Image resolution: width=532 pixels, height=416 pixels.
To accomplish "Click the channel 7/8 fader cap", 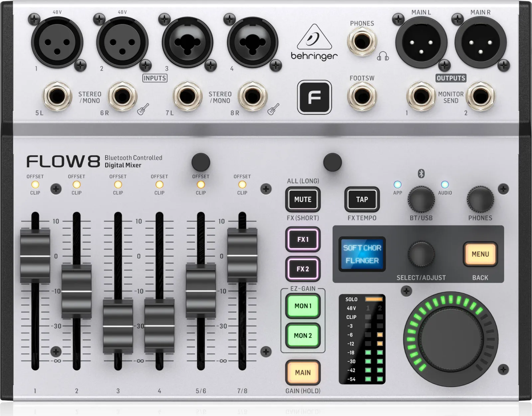I will [242, 255].
